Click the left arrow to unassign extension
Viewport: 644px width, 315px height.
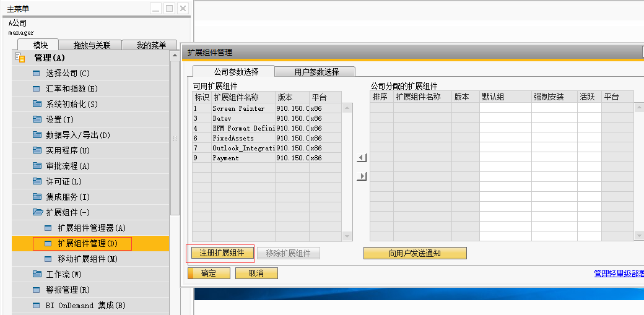(362, 158)
